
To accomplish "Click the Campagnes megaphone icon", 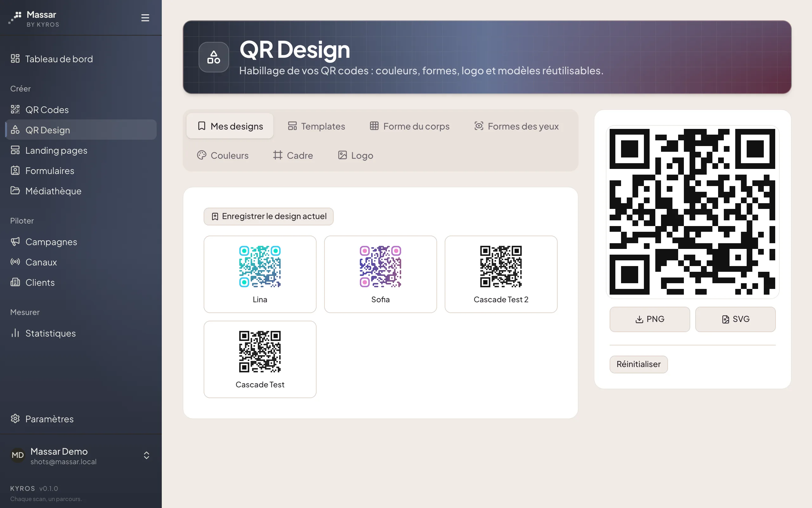I will coord(15,242).
